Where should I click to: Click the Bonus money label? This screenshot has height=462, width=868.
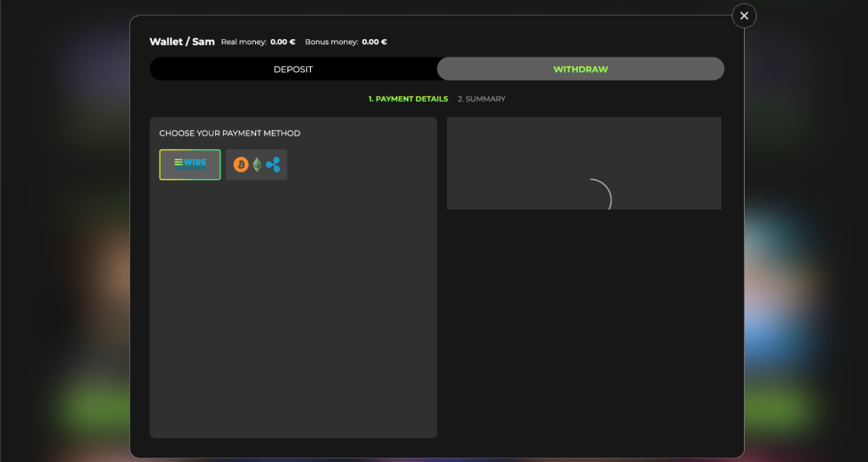332,42
